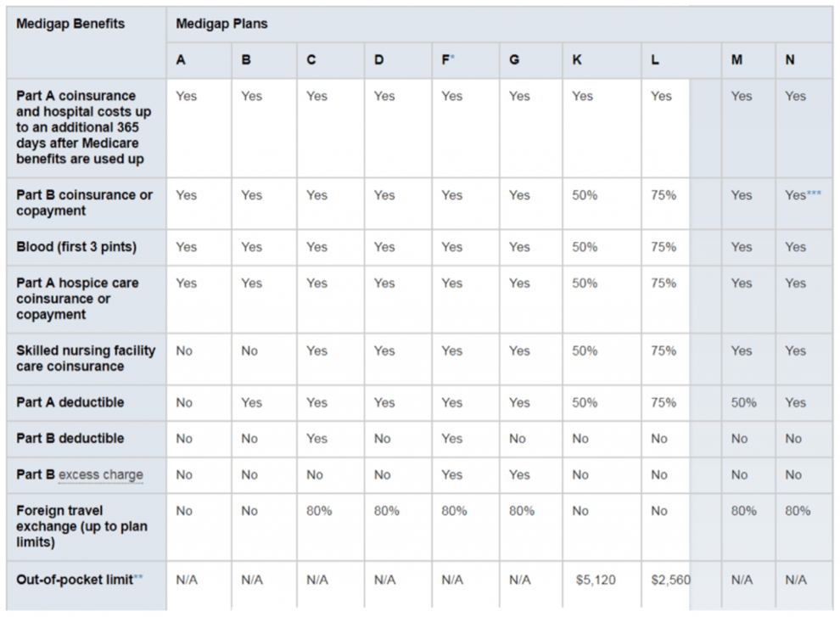Click the 'Blood (first 3 pints)' row label
The height and width of the screenshot is (617, 840).
(x=76, y=247)
